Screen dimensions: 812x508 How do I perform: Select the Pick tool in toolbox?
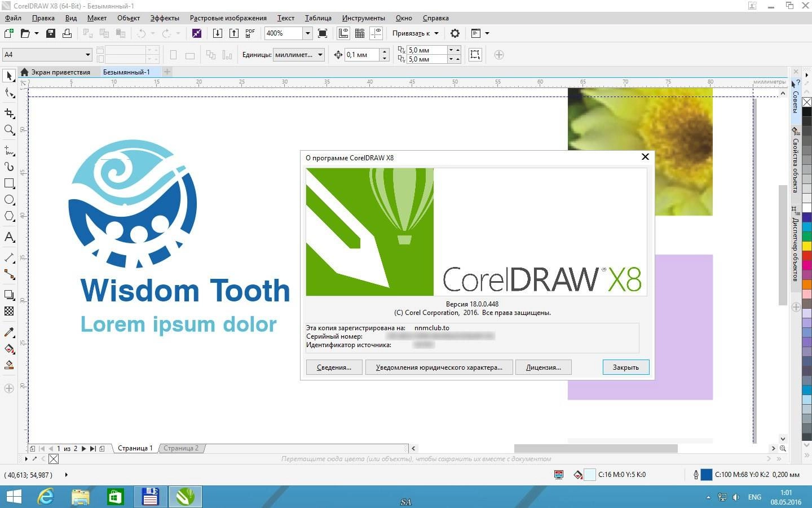pyautogui.click(x=9, y=76)
